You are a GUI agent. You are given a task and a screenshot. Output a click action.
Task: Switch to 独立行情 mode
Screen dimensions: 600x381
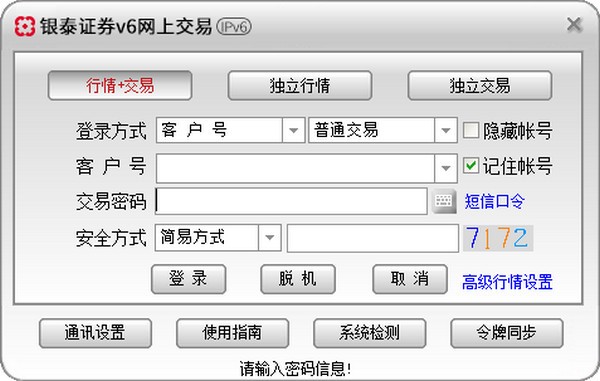300,85
